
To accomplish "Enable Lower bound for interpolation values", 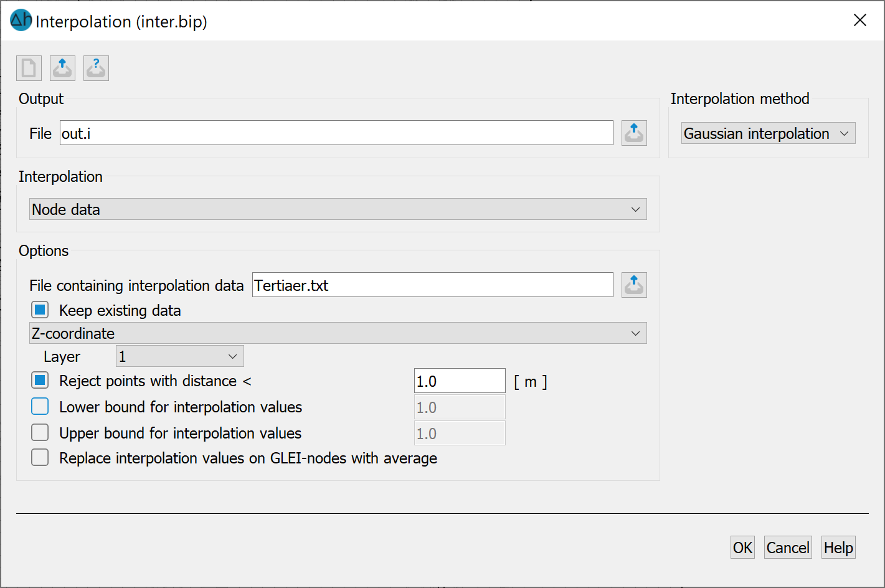I will click(x=40, y=406).
